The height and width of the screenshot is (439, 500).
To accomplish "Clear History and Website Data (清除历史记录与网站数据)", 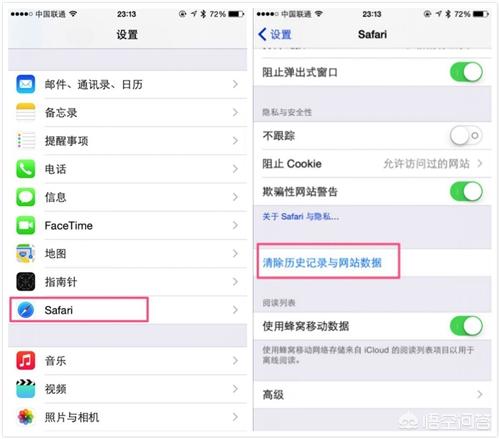I will (322, 263).
